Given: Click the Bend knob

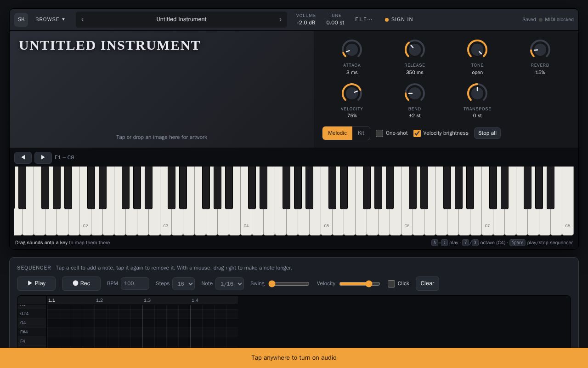Looking at the screenshot, I should (x=414, y=93).
